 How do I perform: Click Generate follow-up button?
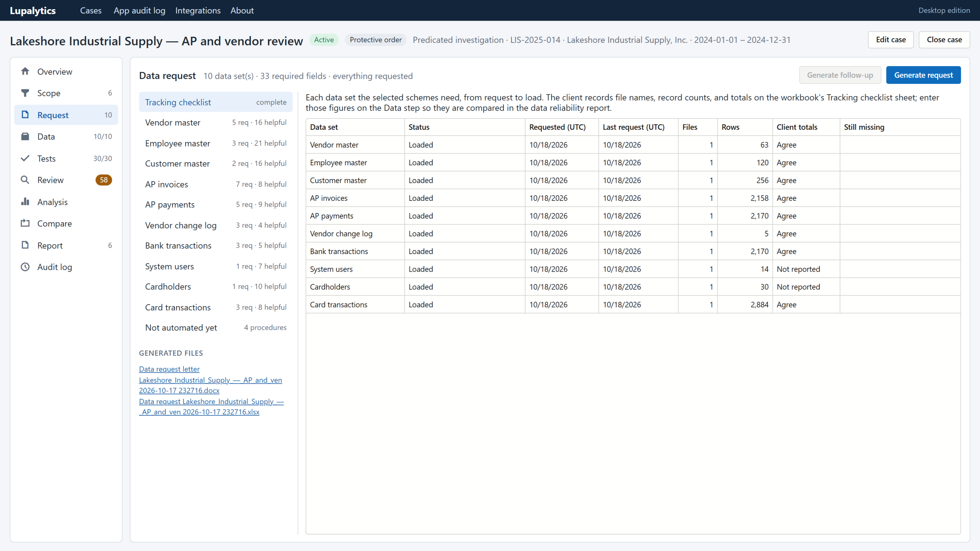[x=840, y=75]
